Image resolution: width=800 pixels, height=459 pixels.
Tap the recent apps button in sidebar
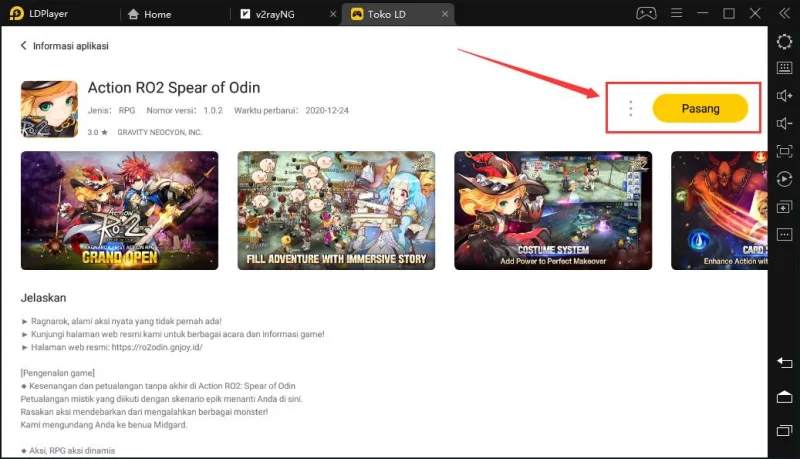pyautogui.click(x=784, y=430)
